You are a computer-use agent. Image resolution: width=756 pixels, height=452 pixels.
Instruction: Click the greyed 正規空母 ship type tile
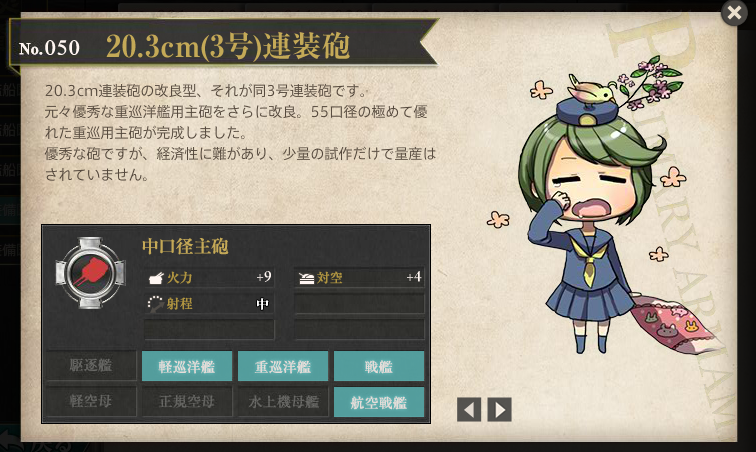[187, 401]
